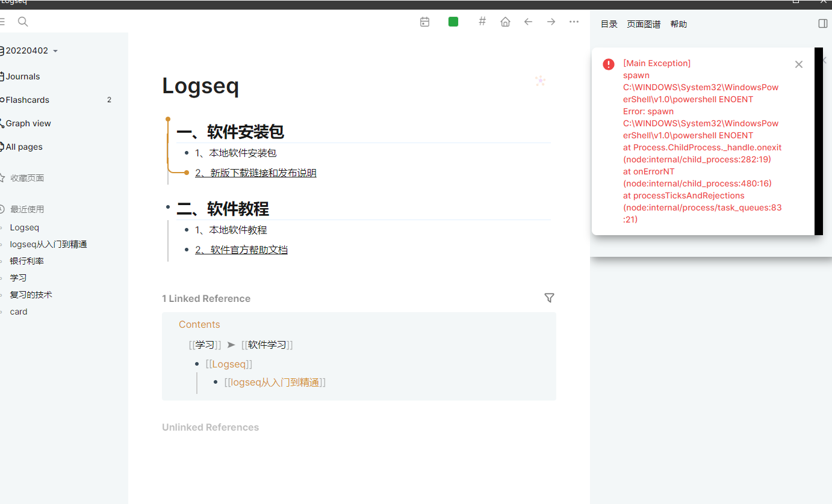Open [[logseq从入门到精通]] reference link
This screenshot has height=504, width=832.
pyautogui.click(x=275, y=382)
